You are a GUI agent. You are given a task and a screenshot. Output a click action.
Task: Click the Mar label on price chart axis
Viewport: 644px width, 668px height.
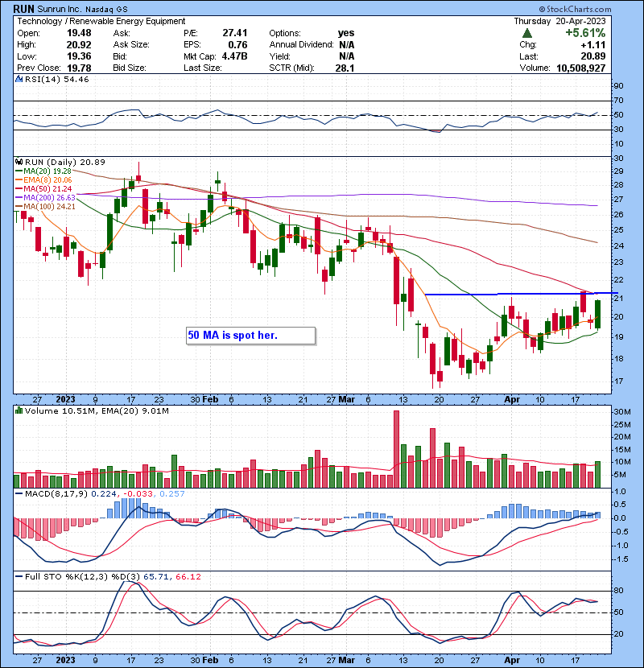[x=346, y=400]
